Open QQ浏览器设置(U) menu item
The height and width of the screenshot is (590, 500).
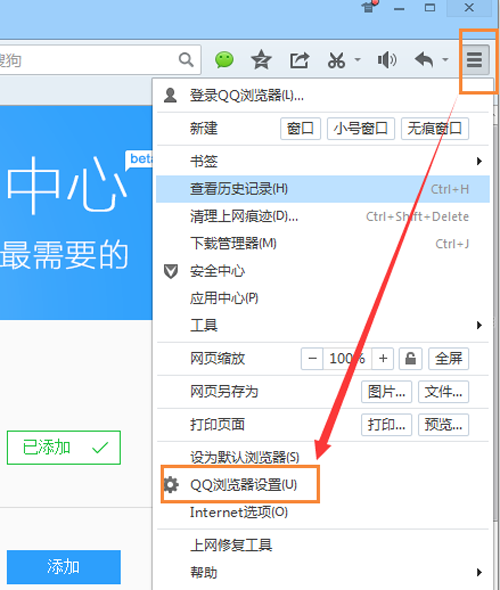click(323, 485)
